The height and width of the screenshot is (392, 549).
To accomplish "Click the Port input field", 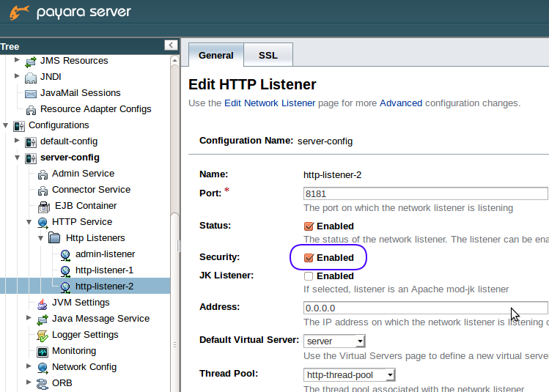I will (x=425, y=193).
